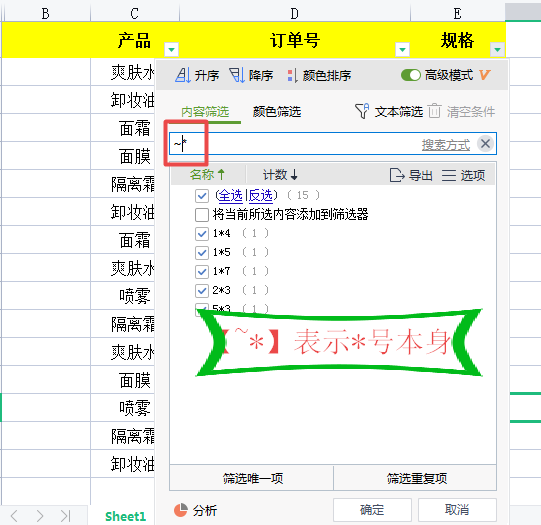Screen dimensions: 541x525
Task: Click the orange V membership icon
Action: [484, 75]
